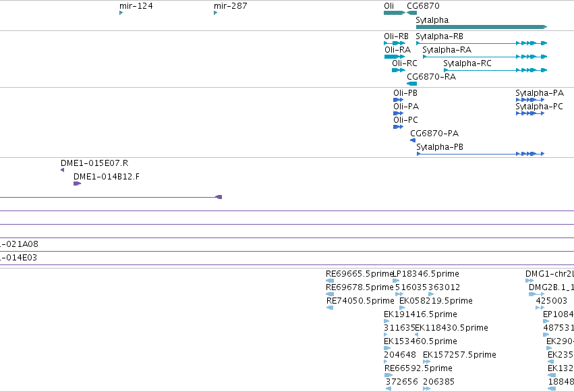Click the Sytalpha-PA protein feature
574x392 pixels.
pyautogui.click(x=529, y=100)
